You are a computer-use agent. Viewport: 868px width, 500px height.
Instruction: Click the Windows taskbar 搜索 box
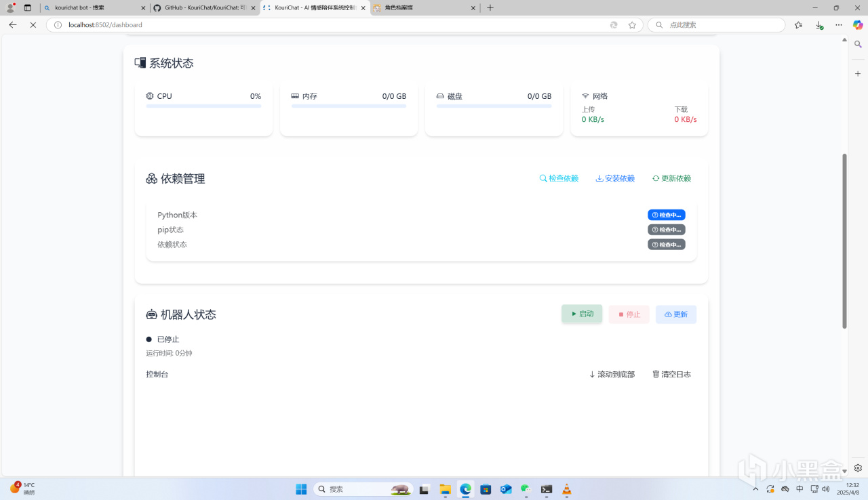363,489
